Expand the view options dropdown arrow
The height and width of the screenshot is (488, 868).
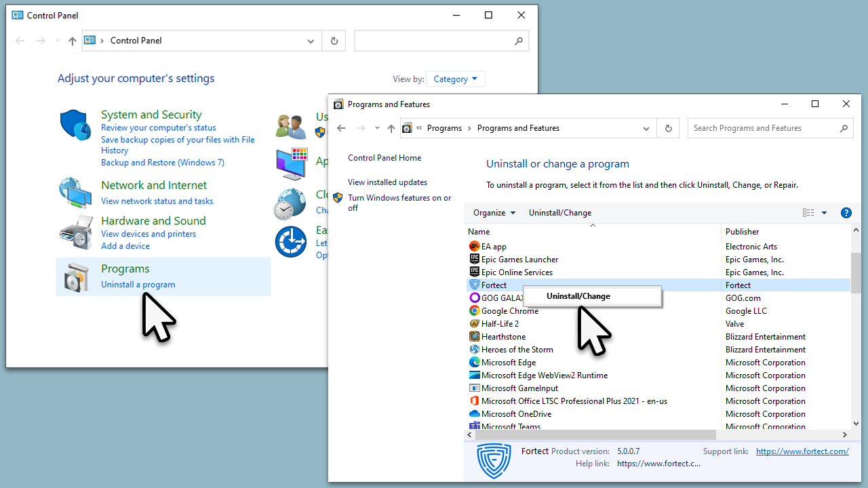click(825, 213)
